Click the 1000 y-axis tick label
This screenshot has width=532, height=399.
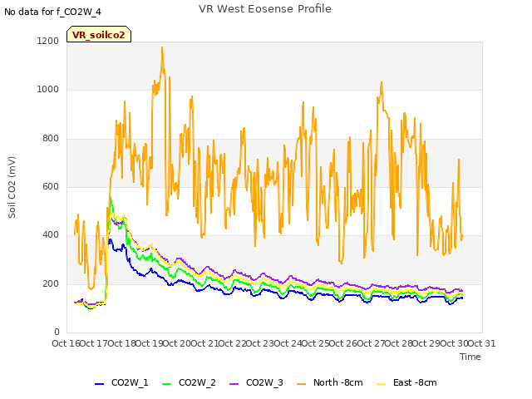[x=48, y=90]
